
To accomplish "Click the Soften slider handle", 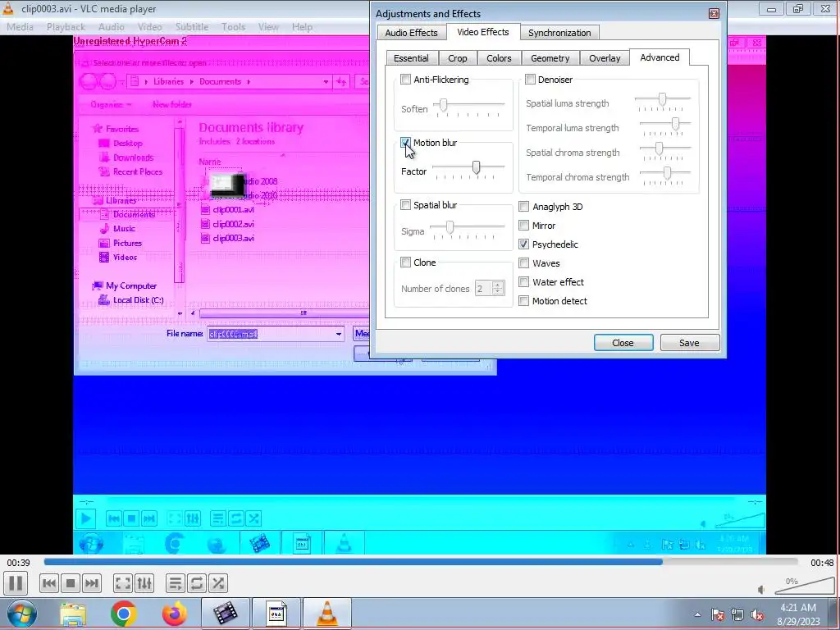I will pos(443,104).
